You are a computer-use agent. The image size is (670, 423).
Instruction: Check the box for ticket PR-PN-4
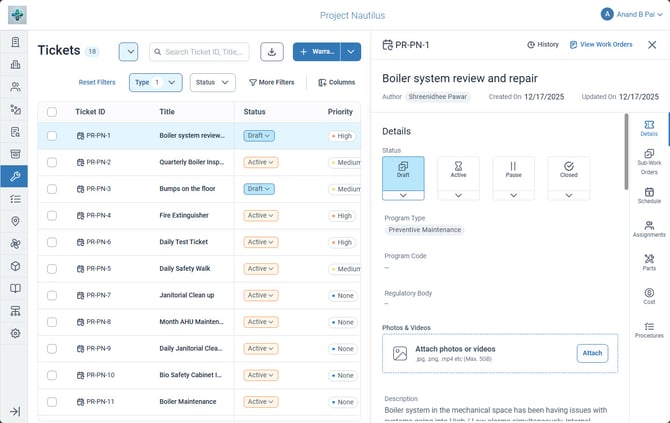click(52, 216)
